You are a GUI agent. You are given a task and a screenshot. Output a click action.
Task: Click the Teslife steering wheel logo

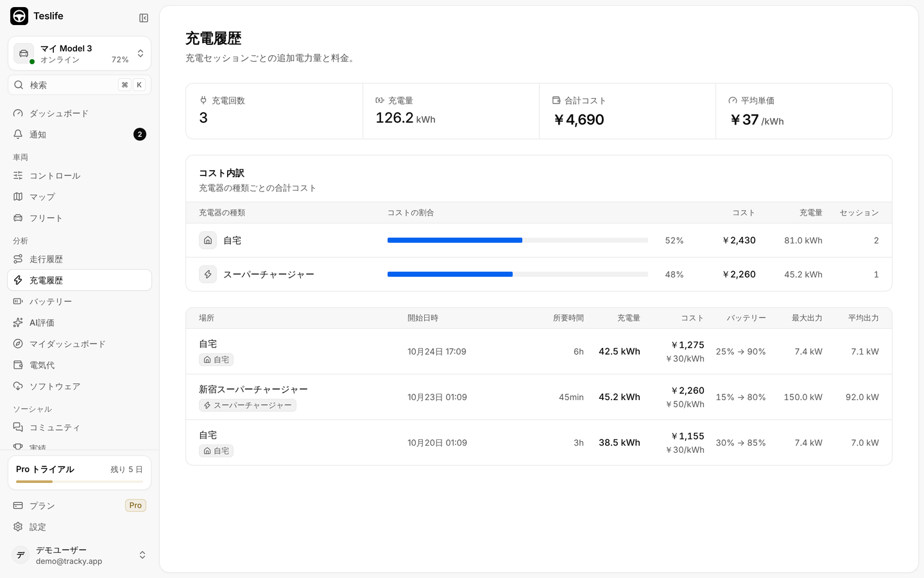click(19, 16)
